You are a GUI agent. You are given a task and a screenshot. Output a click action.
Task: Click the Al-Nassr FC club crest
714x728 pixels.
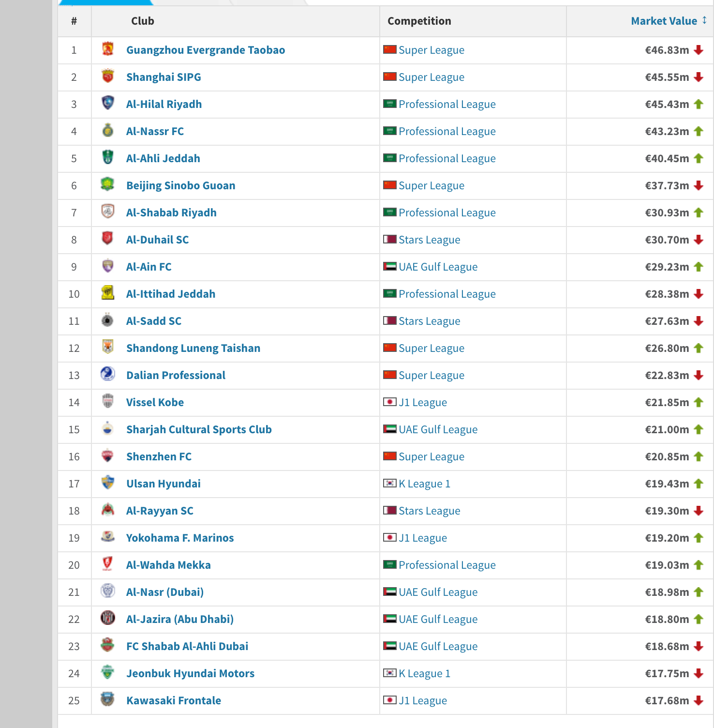pos(108,130)
